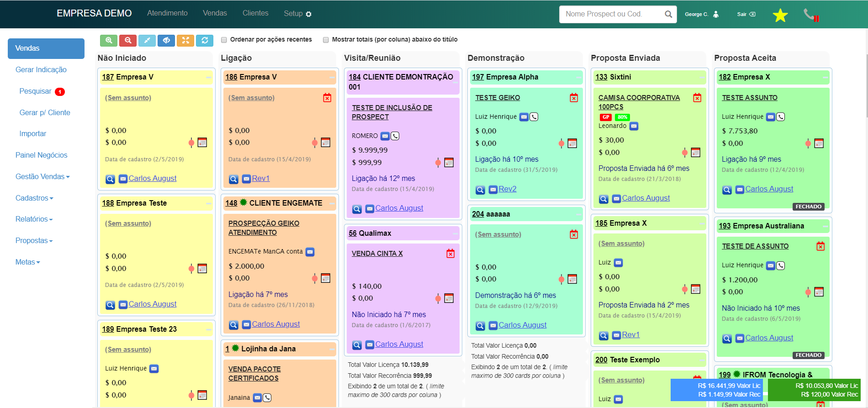Screen dimensions: 868x408
Task: Click phone icon next to Janaina
Action: [267, 398]
